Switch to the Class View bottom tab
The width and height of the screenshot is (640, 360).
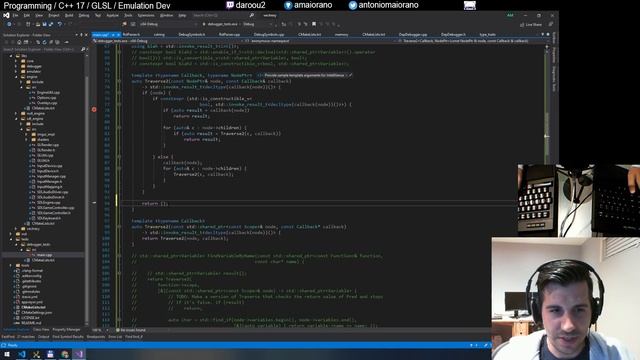pos(41,329)
